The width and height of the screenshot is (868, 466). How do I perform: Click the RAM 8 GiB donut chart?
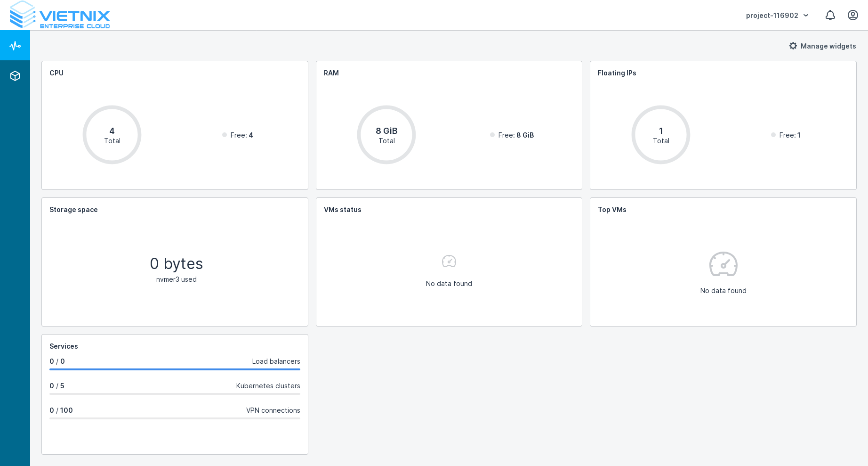tap(386, 135)
